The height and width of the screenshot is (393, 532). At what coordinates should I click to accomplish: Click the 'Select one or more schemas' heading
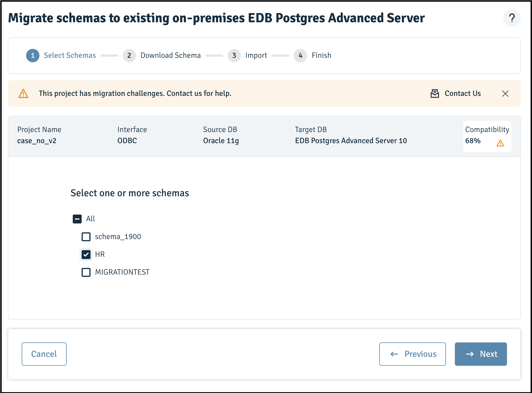pos(130,193)
